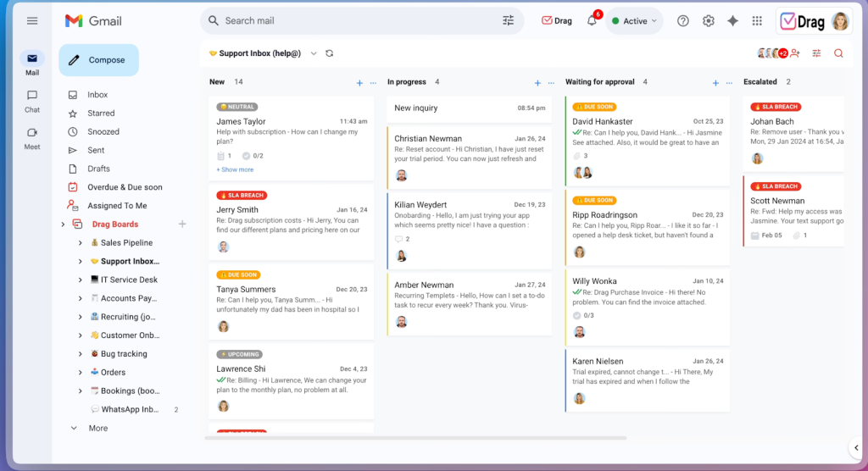Click the shared users avatars group
The height and width of the screenshot is (471, 868).
click(772, 53)
